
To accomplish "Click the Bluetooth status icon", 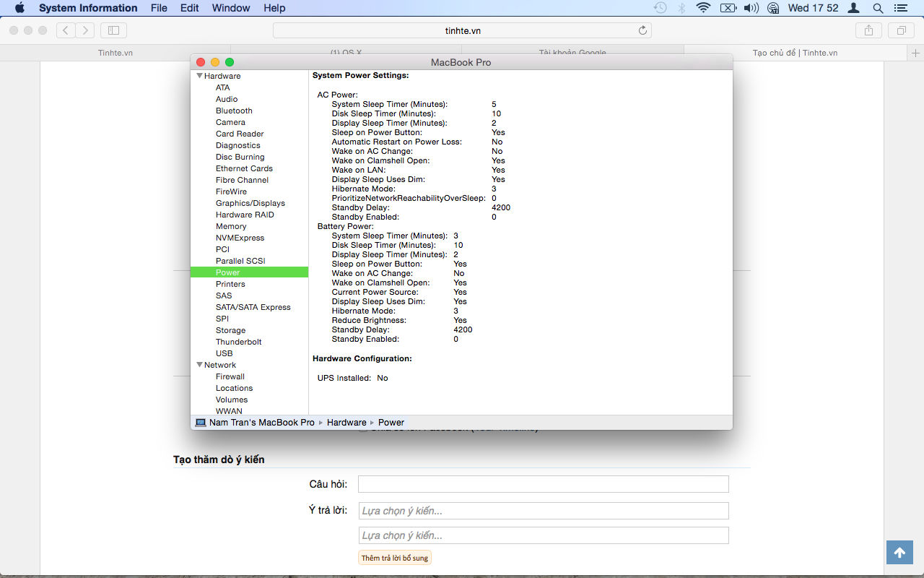I will 681,8.
